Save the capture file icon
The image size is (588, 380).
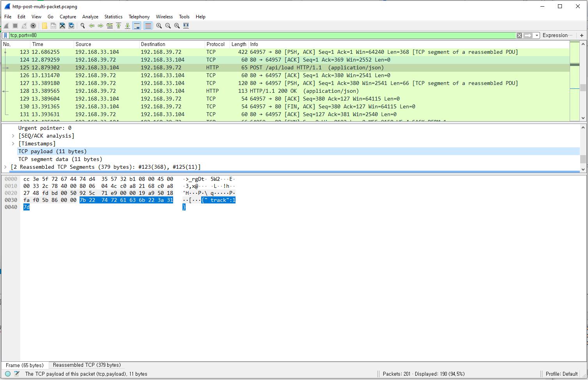(x=53, y=26)
